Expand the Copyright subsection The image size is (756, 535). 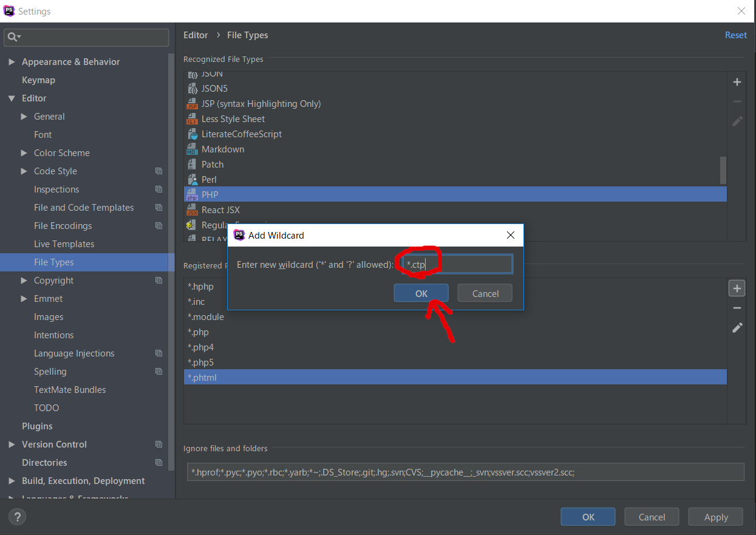coord(24,281)
